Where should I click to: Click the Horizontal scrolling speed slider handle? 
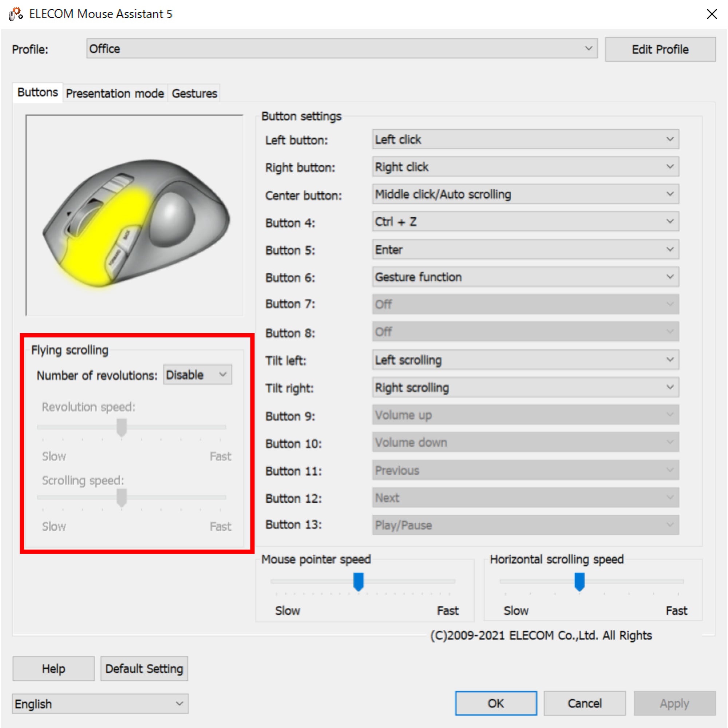click(x=579, y=581)
